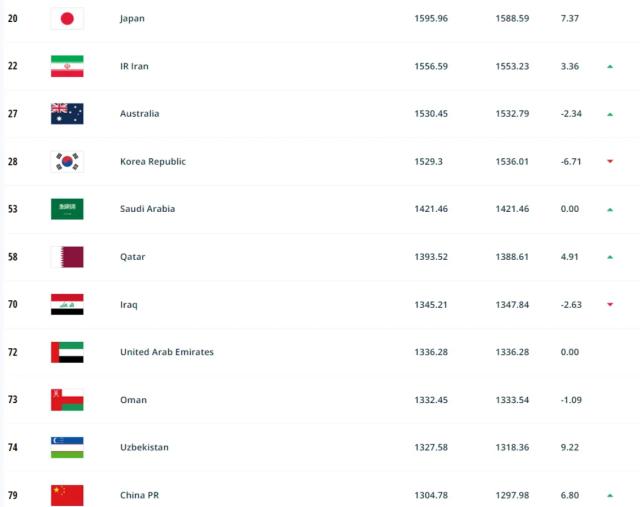Click the Korea Republic flag

click(67, 161)
